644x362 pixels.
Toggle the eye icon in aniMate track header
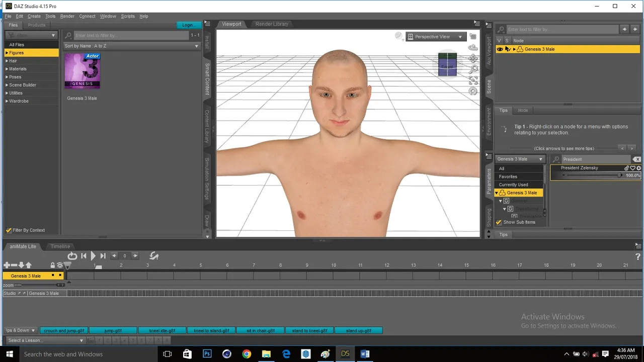click(x=60, y=265)
